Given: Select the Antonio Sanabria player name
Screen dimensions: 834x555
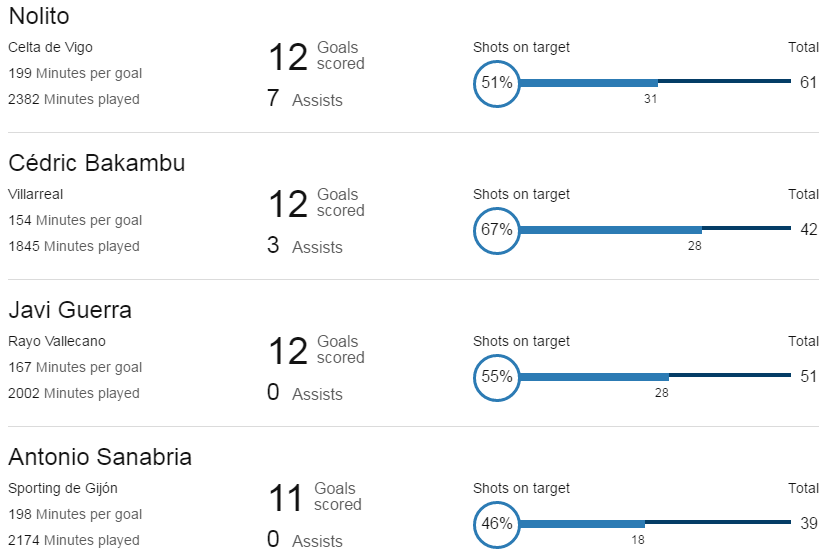Looking at the screenshot, I should [100, 457].
